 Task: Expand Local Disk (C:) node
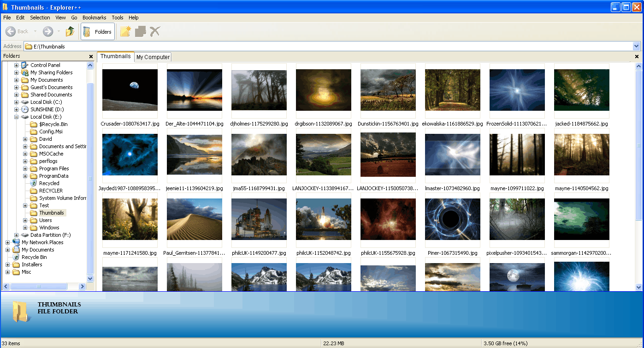pos(17,102)
